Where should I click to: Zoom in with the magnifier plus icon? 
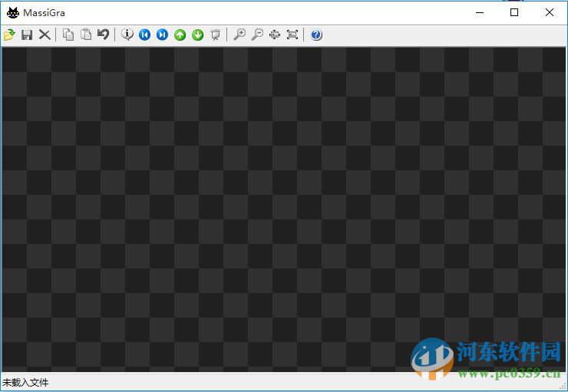pyautogui.click(x=239, y=35)
